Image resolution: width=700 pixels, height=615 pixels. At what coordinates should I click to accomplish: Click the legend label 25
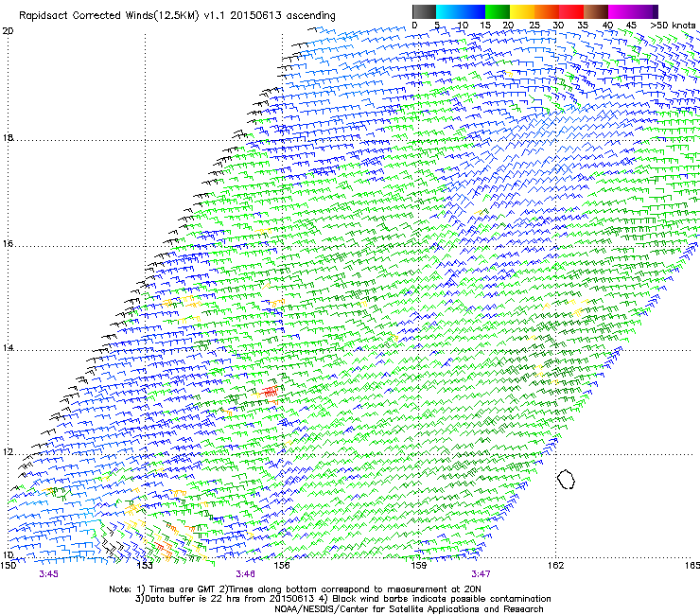534,26
